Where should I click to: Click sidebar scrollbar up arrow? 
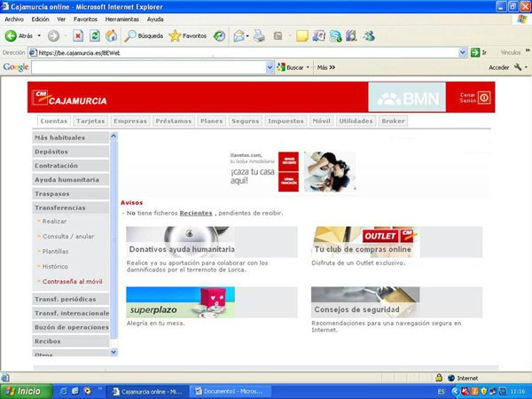click(113, 136)
